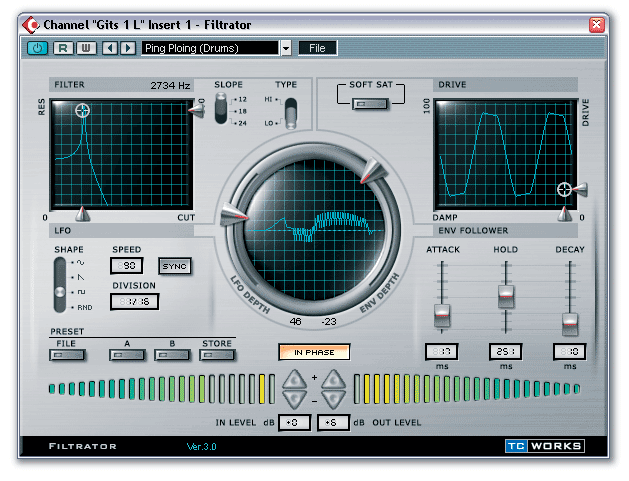This screenshot has height=481, width=629.
Task: Click the decay ms value field
Action: click(x=570, y=352)
